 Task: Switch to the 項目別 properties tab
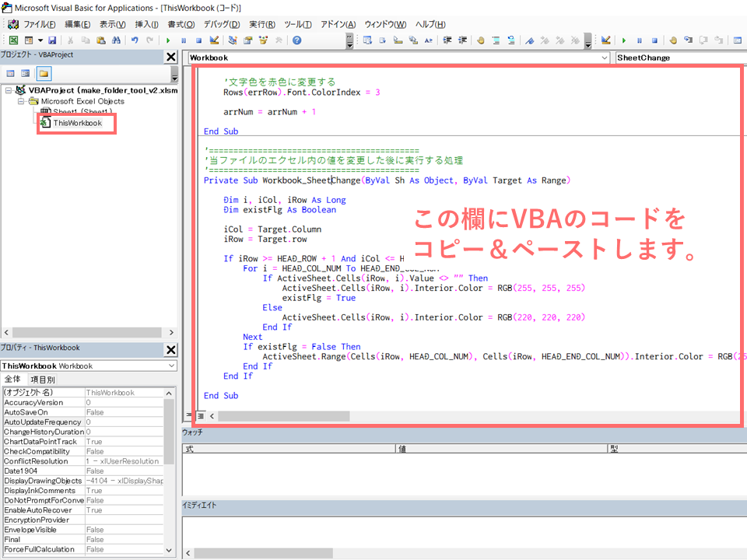click(42, 380)
